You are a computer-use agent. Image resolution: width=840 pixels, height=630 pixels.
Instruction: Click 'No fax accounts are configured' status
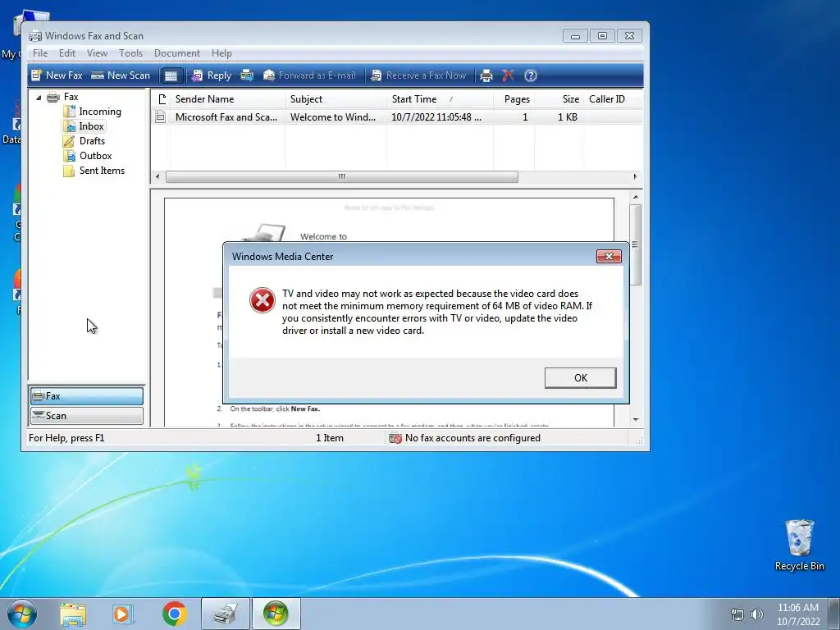472,438
